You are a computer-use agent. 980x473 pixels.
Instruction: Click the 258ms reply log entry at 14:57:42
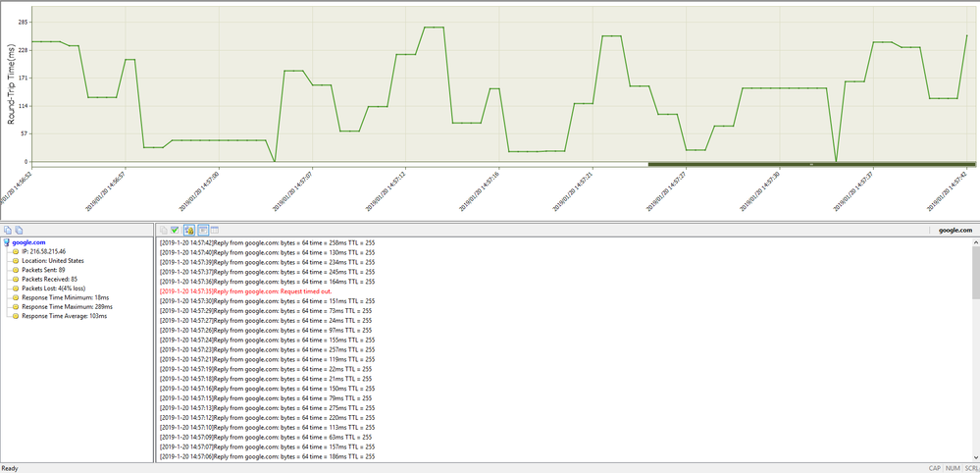coord(267,241)
